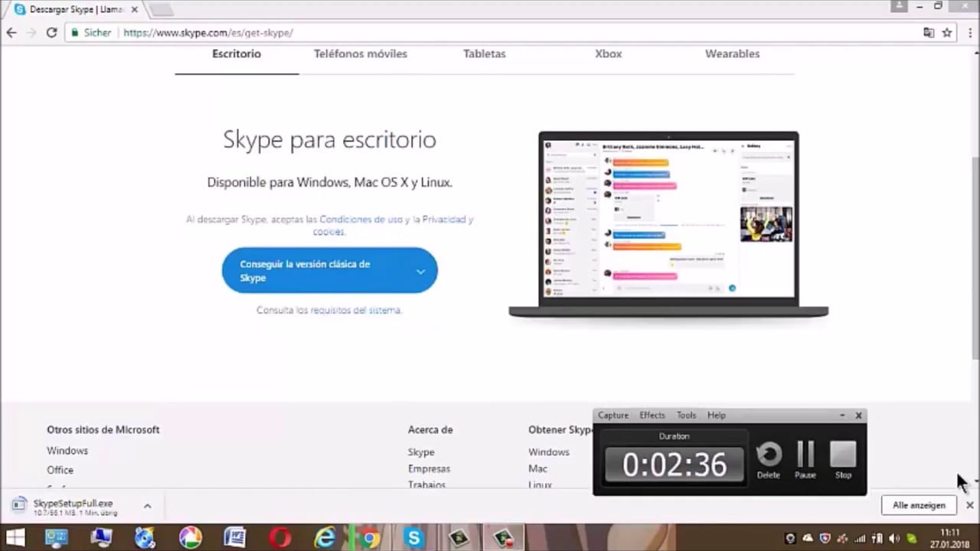Launch Internet Explorer from the taskbar
Viewport: 980px width, 551px height.
tap(325, 537)
